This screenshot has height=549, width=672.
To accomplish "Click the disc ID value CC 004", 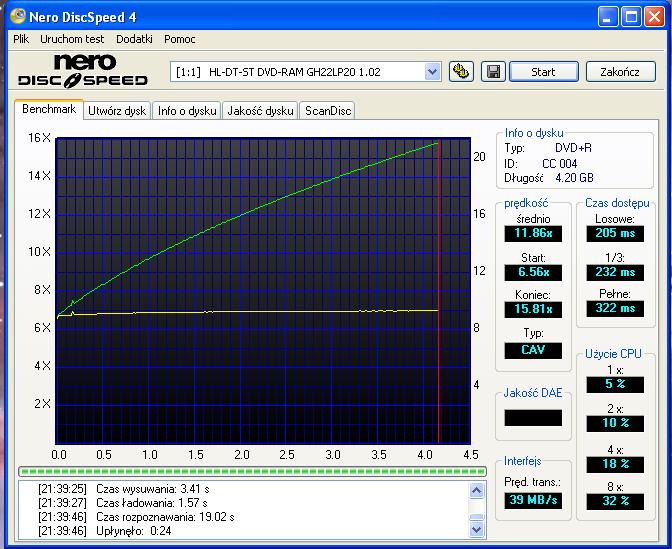I will click(x=560, y=164).
